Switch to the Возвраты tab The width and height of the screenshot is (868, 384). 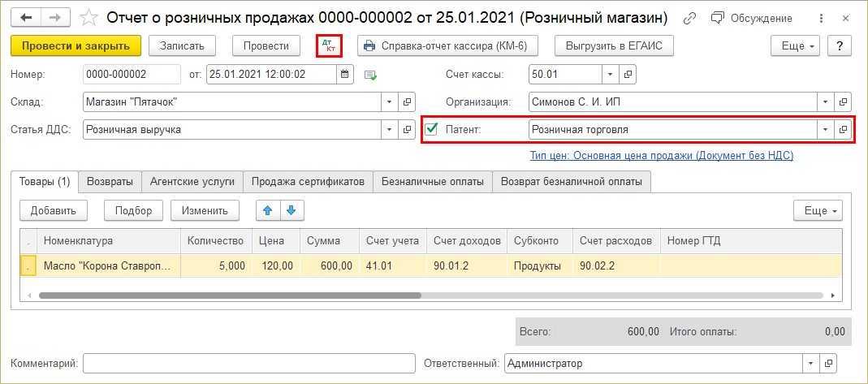click(110, 182)
